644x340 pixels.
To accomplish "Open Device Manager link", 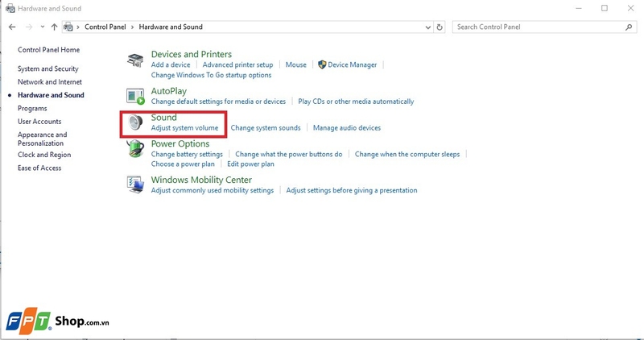I will (x=352, y=64).
